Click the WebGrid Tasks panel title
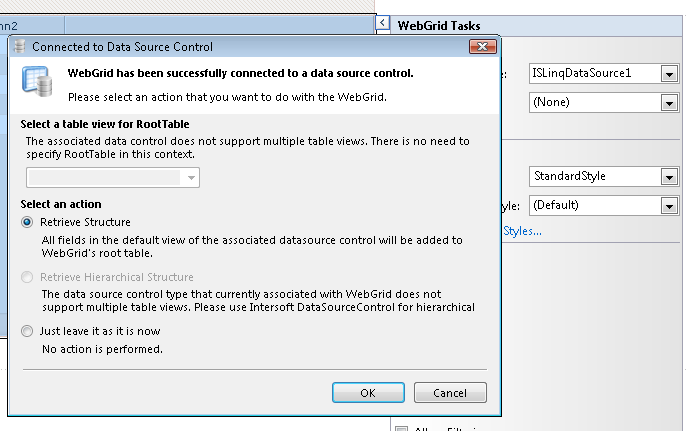The height and width of the screenshot is (431, 686). coord(439,24)
